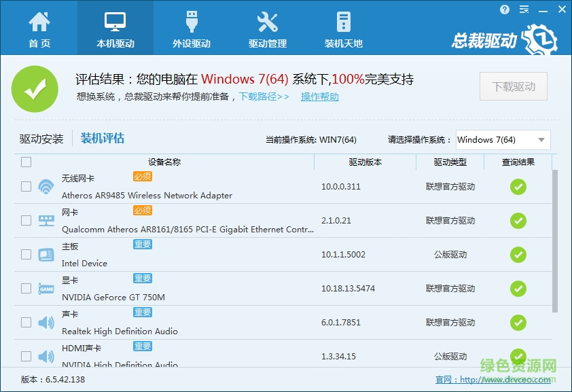Check the 声卡 Realtek row checkbox

[x=26, y=322]
